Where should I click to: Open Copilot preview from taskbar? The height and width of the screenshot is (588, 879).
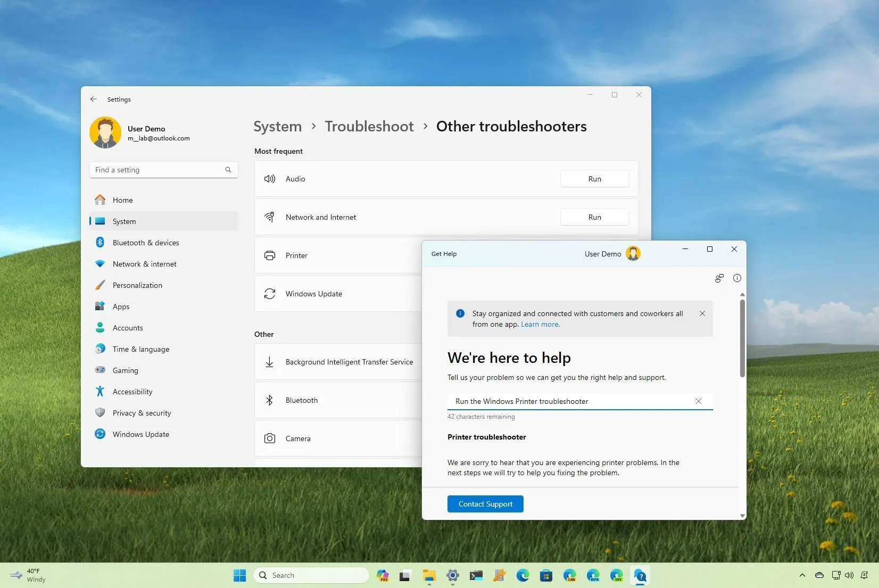(x=383, y=575)
